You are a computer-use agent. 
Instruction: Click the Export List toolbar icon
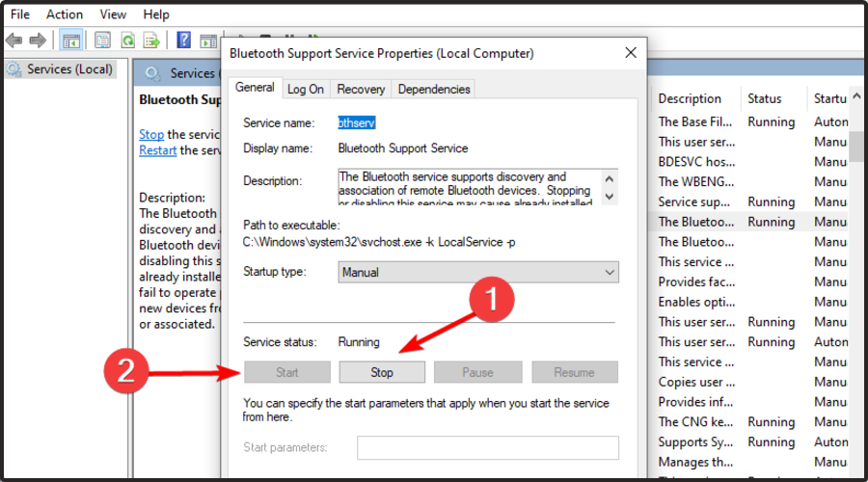pos(151,40)
